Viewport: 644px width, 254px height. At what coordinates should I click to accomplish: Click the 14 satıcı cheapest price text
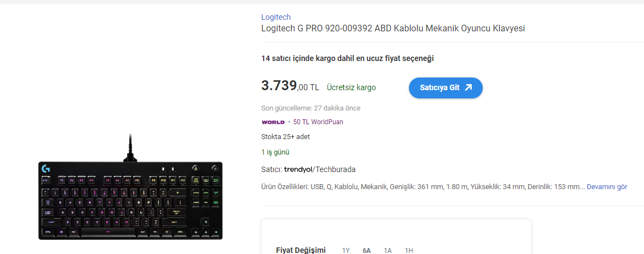(347, 58)
